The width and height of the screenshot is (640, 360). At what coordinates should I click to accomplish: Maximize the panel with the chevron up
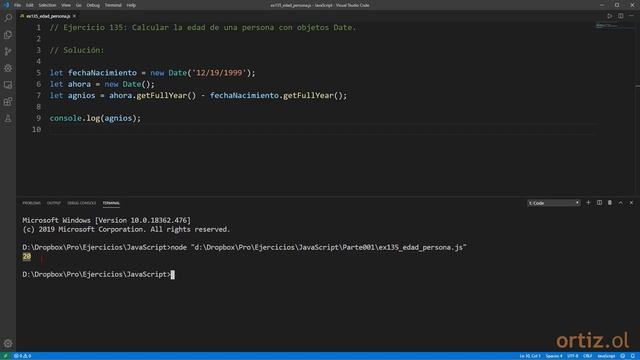[x=620, y=203]
